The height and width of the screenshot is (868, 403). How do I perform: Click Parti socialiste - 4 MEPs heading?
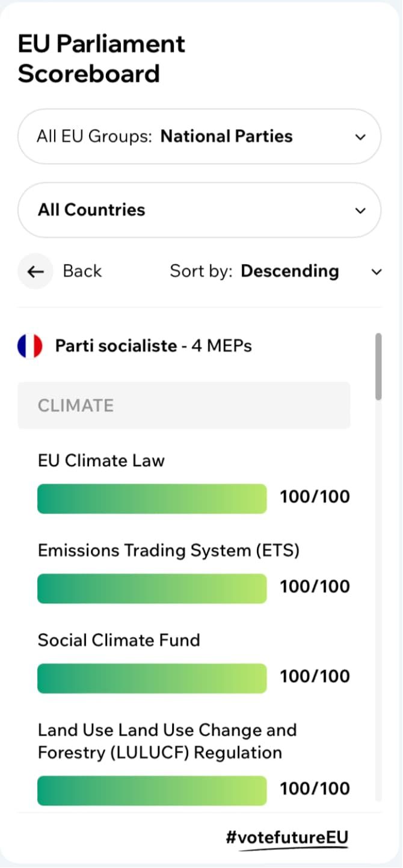click(x=153, y=345)
